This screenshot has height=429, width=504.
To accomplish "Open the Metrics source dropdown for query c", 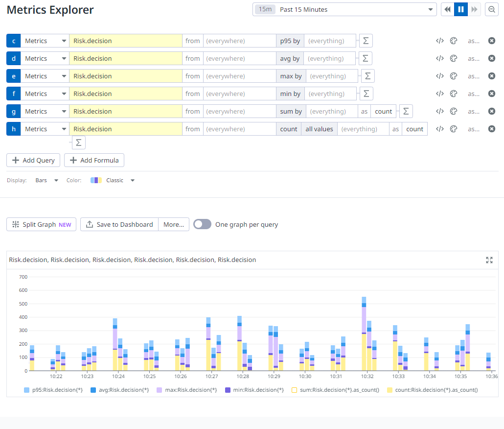I will click(45, 41).
